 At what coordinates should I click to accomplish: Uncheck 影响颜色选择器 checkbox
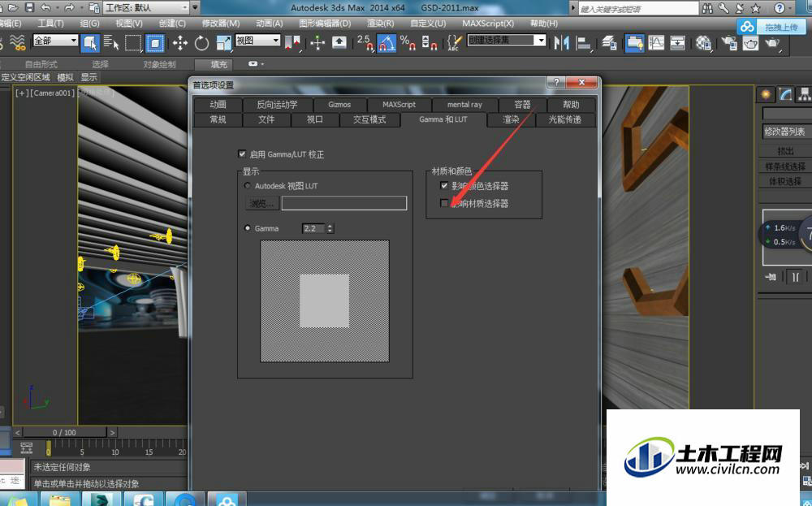point(444,185)
